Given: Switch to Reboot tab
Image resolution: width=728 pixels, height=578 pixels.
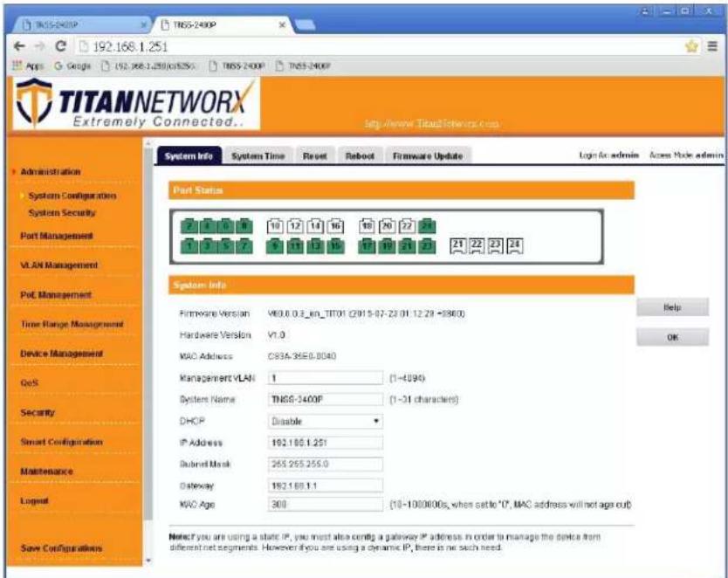Looking at the screenshot, I should pos(360,156).
